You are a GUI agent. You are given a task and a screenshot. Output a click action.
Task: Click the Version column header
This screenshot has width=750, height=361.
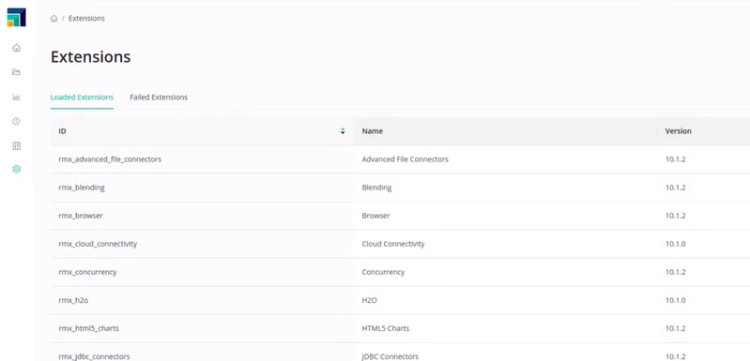pos(678,131)
